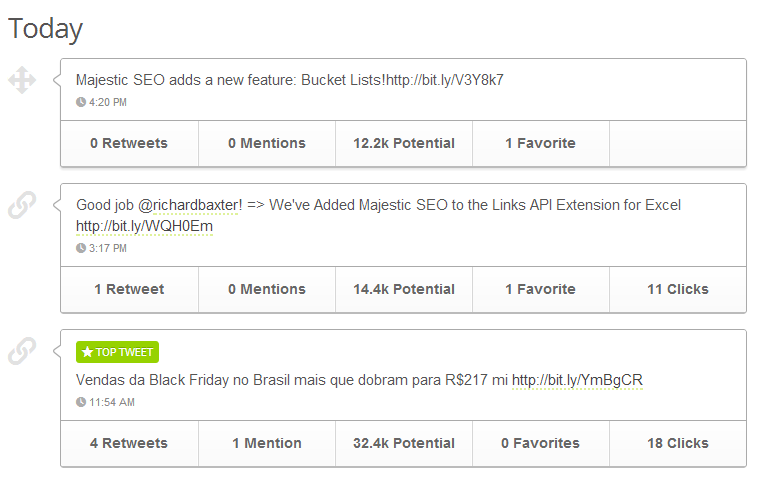Select the 1 Retweet stat cell
Viewport: 774px width, 488px height.
(x=129, y=289)
